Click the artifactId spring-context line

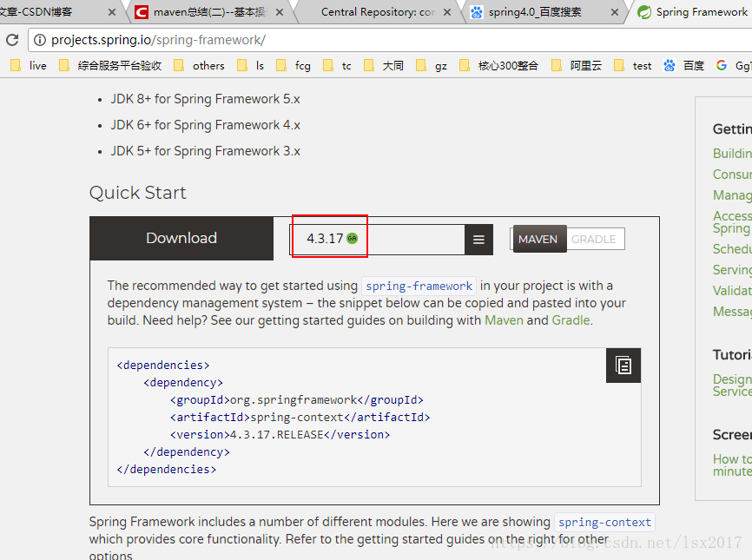[x=300, y=417]
